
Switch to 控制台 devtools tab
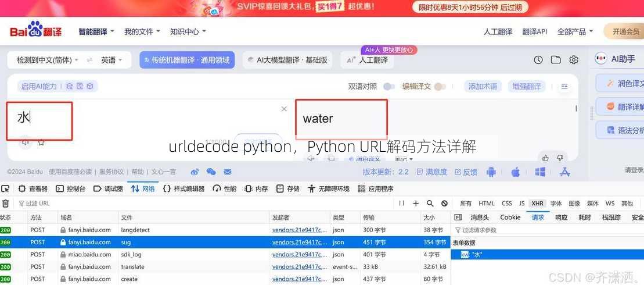[x=71, y=189]
